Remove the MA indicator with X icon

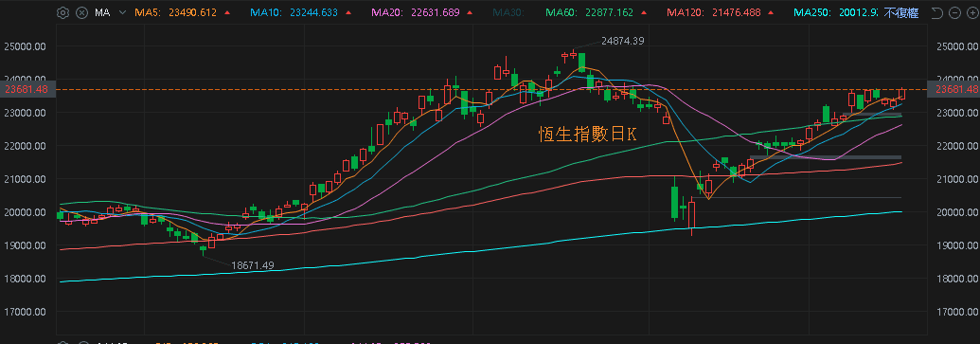coord(81,12)
